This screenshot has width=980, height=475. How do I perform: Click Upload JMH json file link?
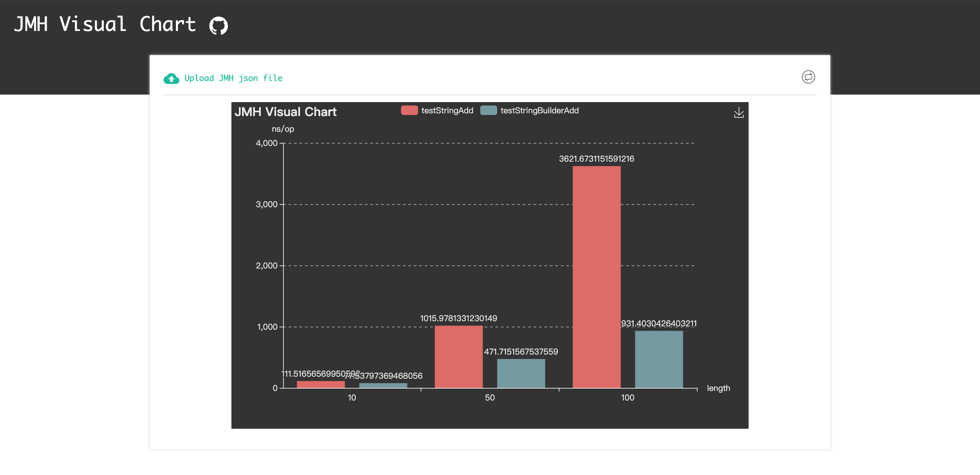click(233, 78)
